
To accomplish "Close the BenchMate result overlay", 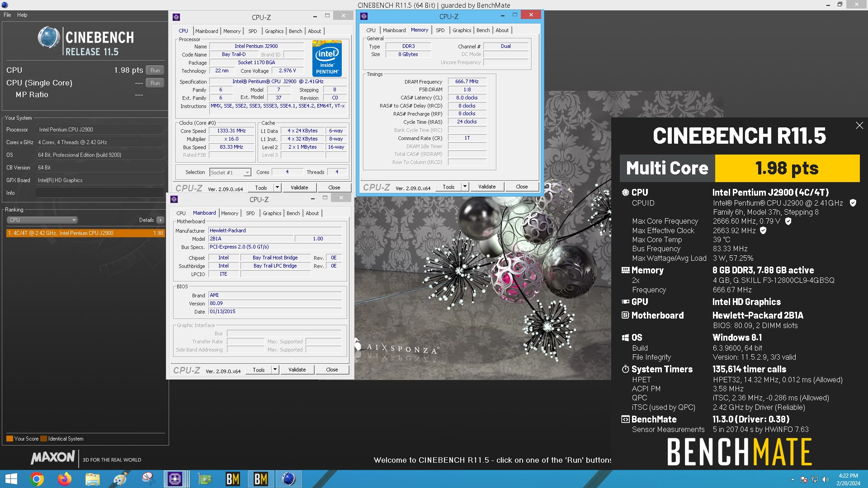I will 859,126.
